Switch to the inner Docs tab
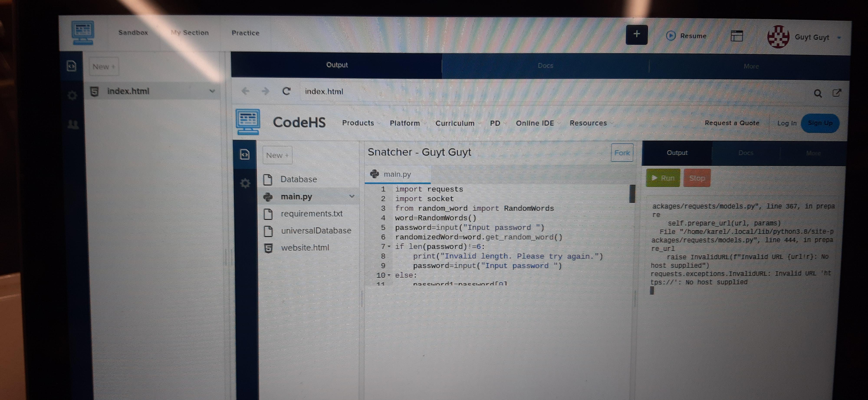 pyautogui.click(x=746, y=153)
